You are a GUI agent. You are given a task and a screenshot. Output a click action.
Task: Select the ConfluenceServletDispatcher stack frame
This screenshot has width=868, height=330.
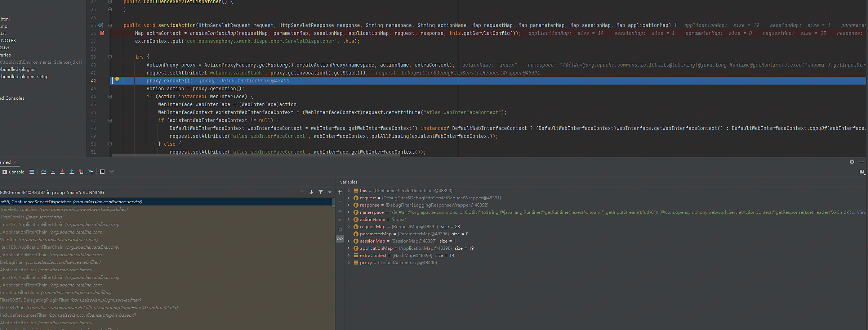pos(166,202)
